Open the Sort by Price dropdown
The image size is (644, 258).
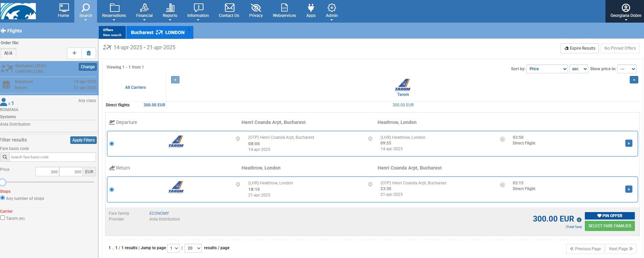[x=547, y=69]
